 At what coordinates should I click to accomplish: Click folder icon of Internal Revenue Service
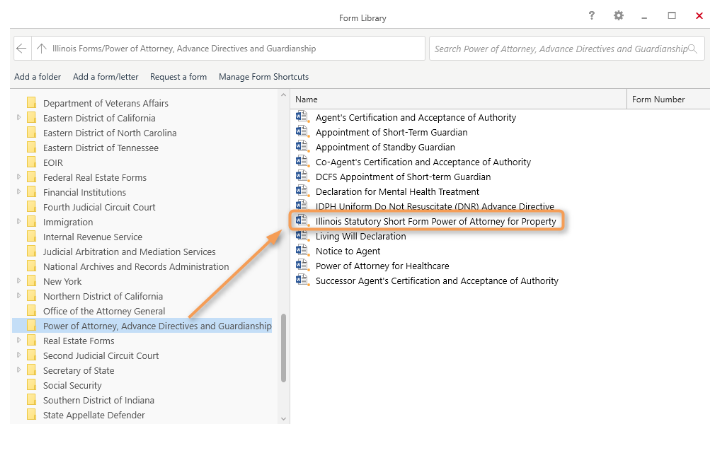(31, 237)
